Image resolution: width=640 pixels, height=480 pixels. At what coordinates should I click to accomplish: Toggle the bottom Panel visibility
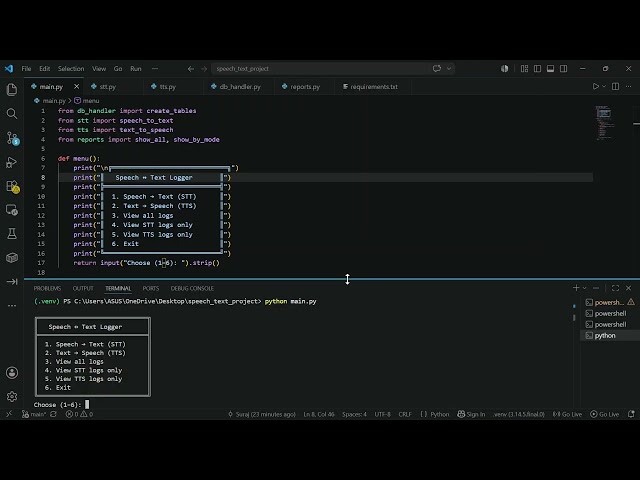[x=551, y=69]
